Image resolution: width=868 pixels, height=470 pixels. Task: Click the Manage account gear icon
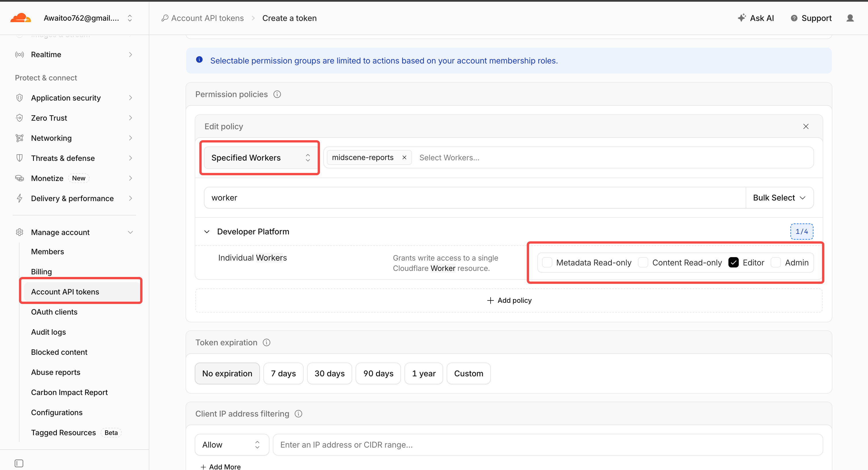tap(20, 232)
